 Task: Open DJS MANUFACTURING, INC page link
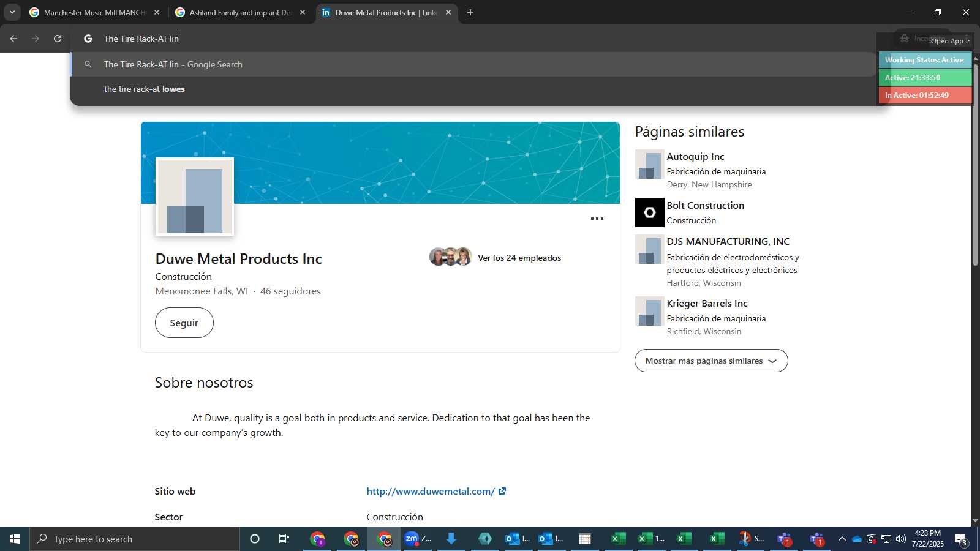pos(728,242)
